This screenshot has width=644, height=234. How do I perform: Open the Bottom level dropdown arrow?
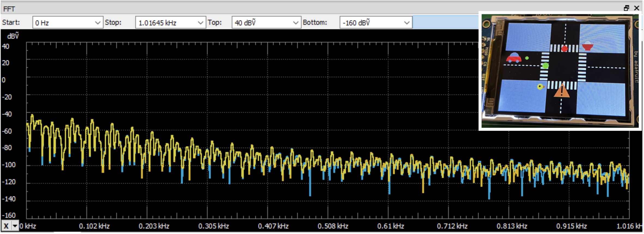407,23
